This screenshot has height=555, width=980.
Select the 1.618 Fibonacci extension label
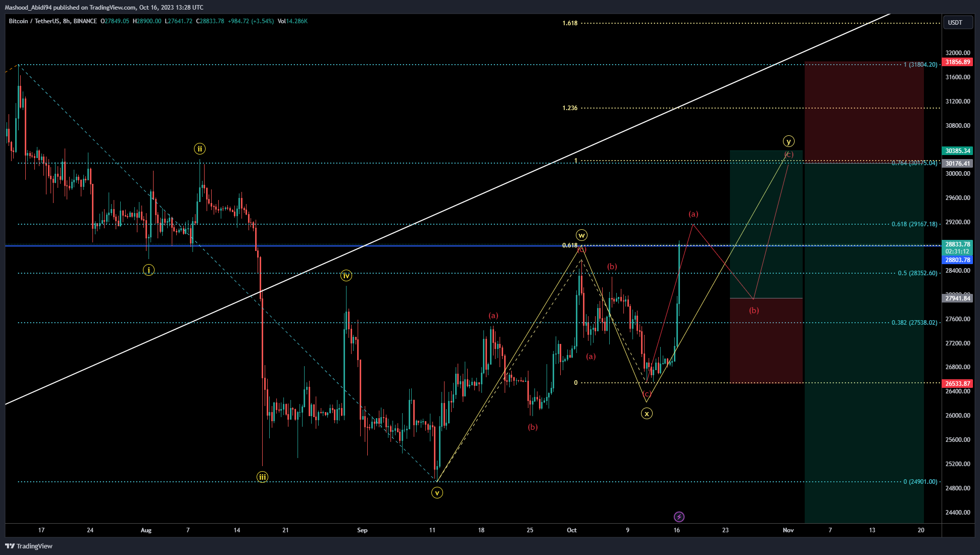coord(570,23)
